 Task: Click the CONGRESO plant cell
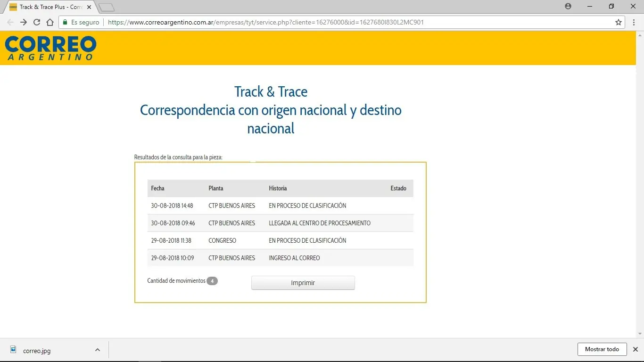click(x=223, y=240)
